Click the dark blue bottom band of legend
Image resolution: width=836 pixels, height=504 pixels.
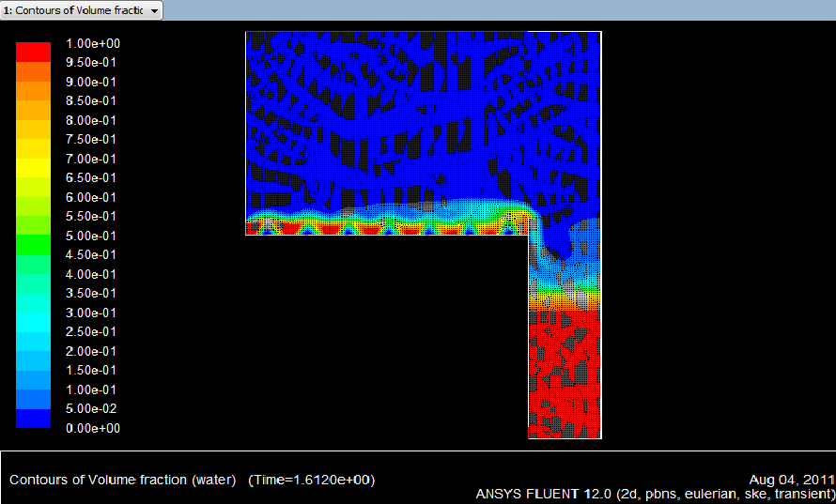point(33,419)
